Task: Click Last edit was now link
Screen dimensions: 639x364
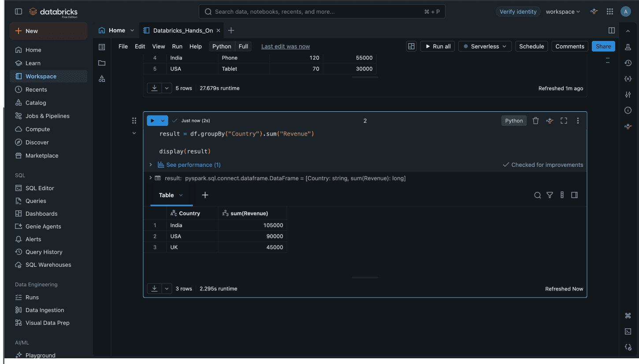Action: point(286,46)
